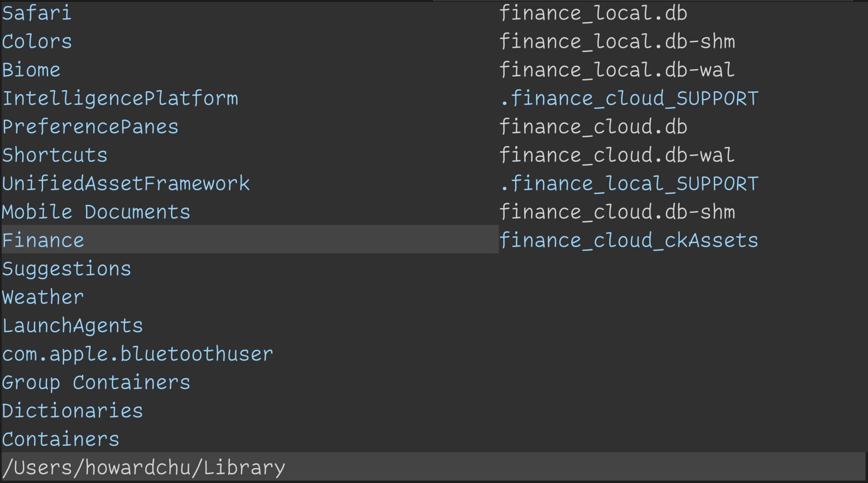Select the Suggestions folder
The image size is (868, 483).
(x=67, y=269)
